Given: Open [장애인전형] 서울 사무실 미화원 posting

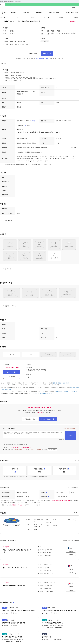Looking at the screenshot, I should (14, 585).
